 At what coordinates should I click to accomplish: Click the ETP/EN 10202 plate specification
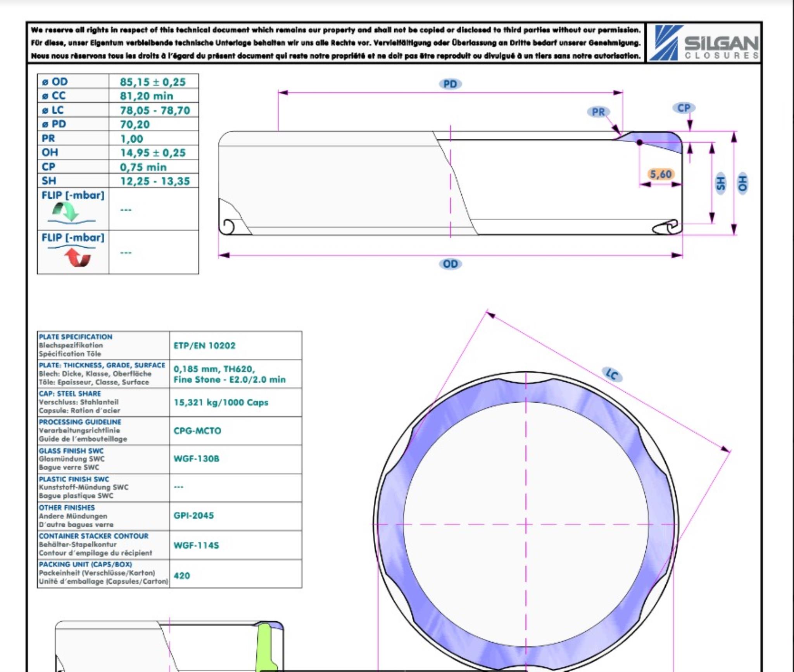click(204, 346)
